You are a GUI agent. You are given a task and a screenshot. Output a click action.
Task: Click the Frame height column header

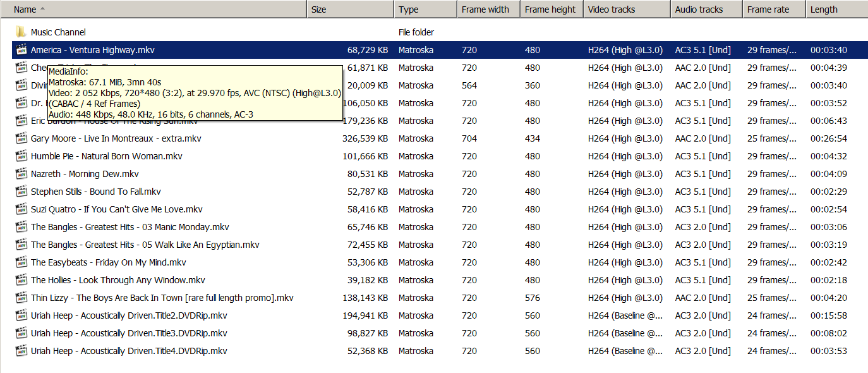point(552,9)
